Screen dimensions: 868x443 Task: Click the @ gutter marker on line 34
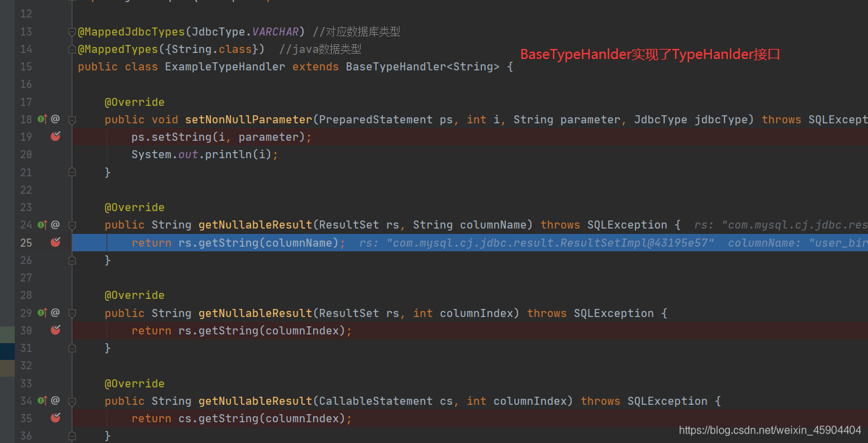56,401
